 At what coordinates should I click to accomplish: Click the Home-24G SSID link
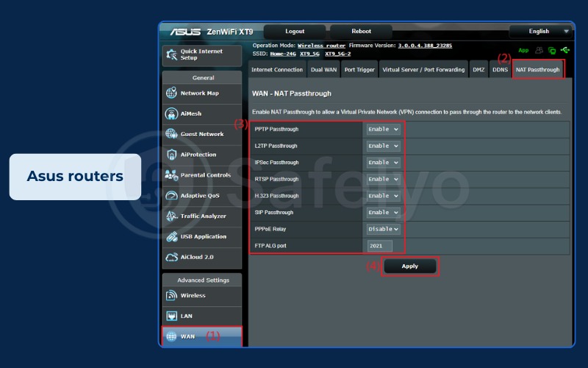(x=283, y=54)
